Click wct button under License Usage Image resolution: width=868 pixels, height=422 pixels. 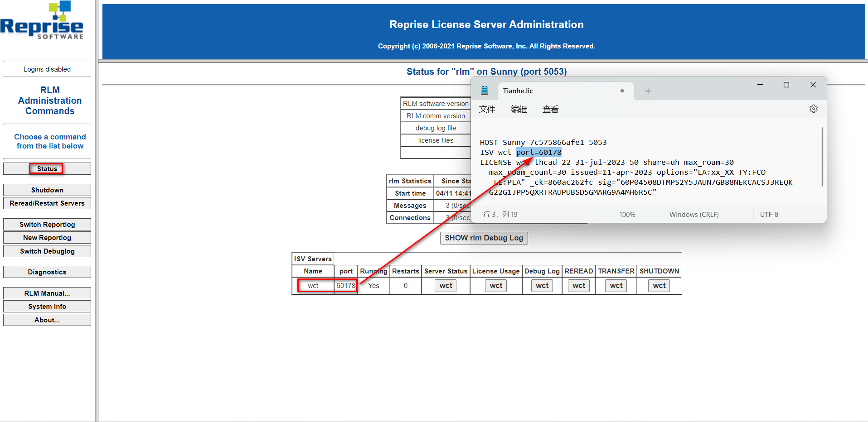tap(496, 285)
